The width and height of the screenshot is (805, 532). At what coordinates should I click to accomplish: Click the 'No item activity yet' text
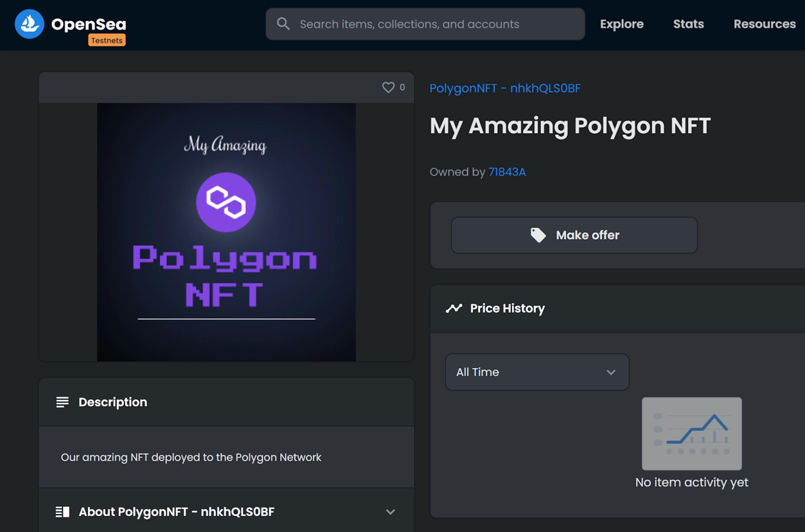pos(692,482)
